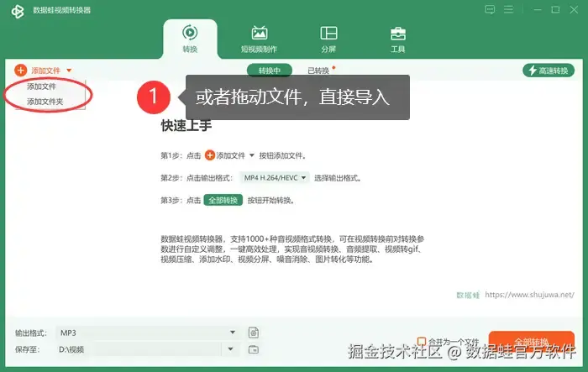Image resolution: width=588 pixels, height=372 pixels.
Task: Close the converter window
Action: pos(574,10)
